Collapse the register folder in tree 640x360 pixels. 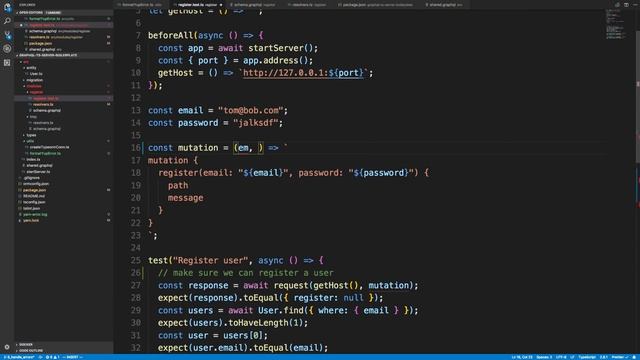[36, 92]
